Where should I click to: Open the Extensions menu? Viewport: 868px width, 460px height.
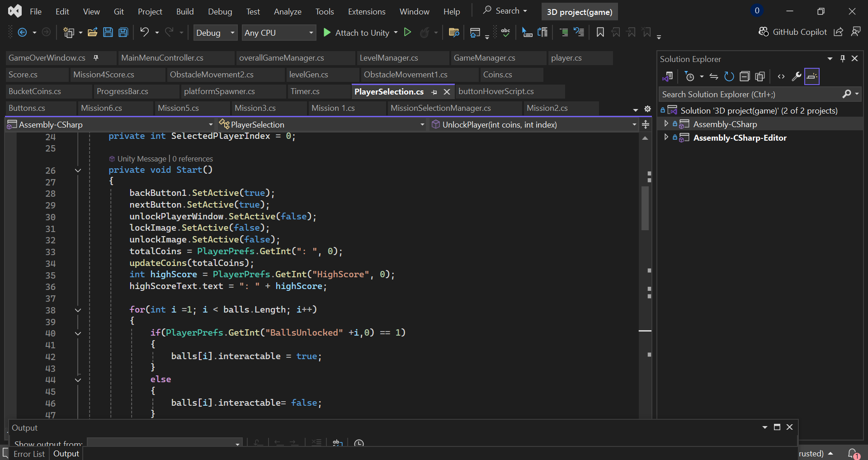[366, 12]
